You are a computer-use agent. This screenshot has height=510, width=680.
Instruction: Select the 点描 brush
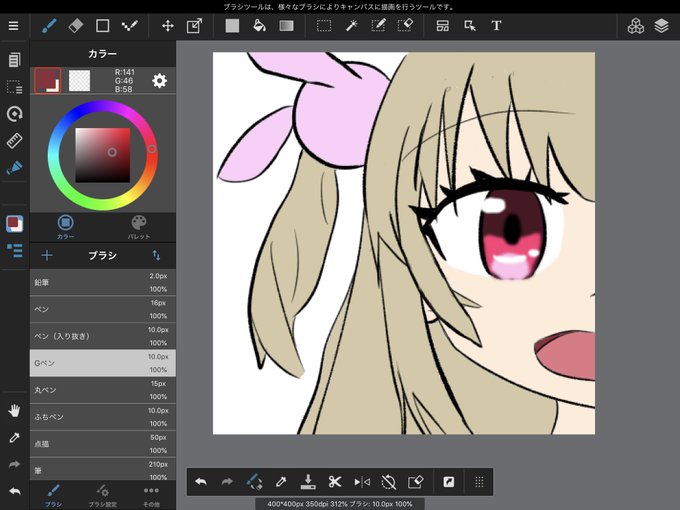[x=103, y=444]
